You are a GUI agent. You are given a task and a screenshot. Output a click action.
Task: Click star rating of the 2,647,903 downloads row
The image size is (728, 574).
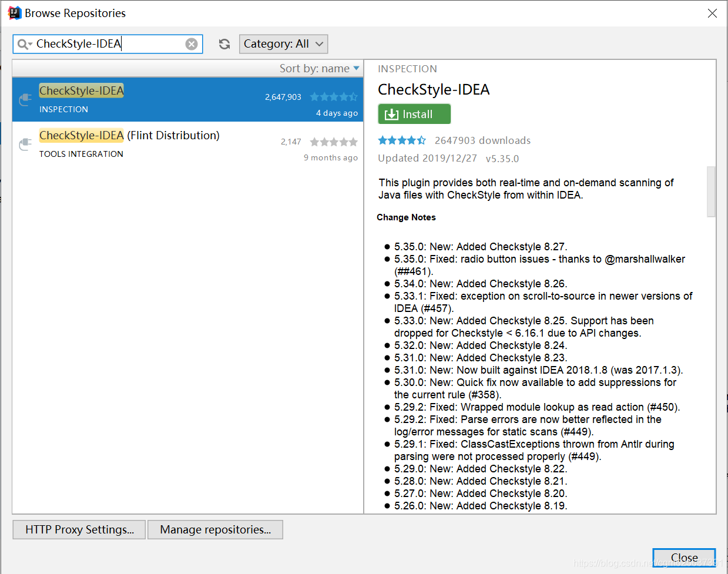tap(334, 97)
